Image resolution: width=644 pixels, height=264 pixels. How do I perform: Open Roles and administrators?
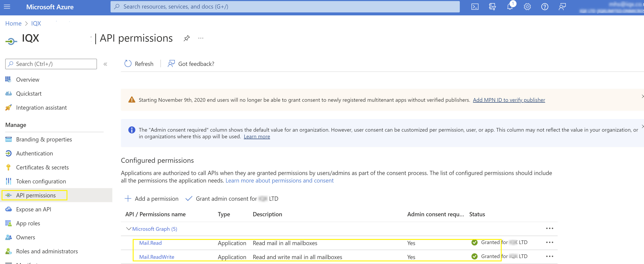47,251
